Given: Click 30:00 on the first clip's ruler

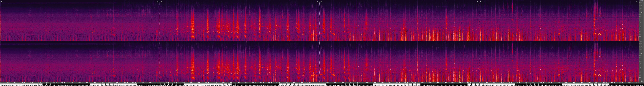Looking at the screenshot, I should [23, 83].
